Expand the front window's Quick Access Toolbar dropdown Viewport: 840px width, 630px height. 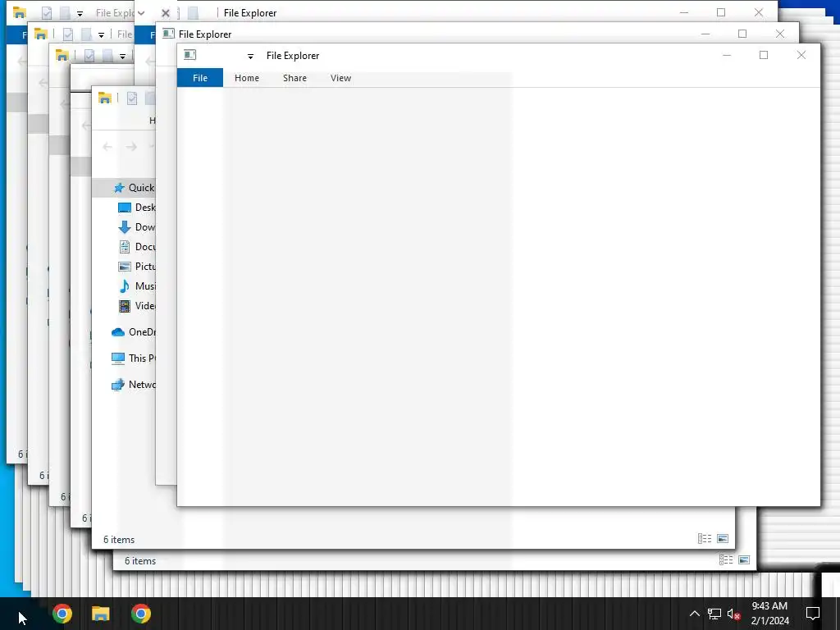pos(250,56)
